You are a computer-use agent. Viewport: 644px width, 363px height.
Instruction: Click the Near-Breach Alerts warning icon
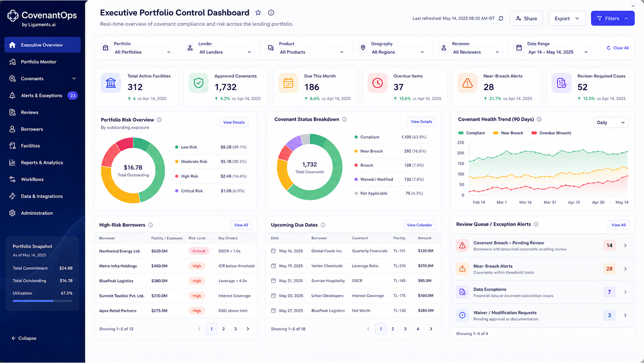(x=467, y=83)
